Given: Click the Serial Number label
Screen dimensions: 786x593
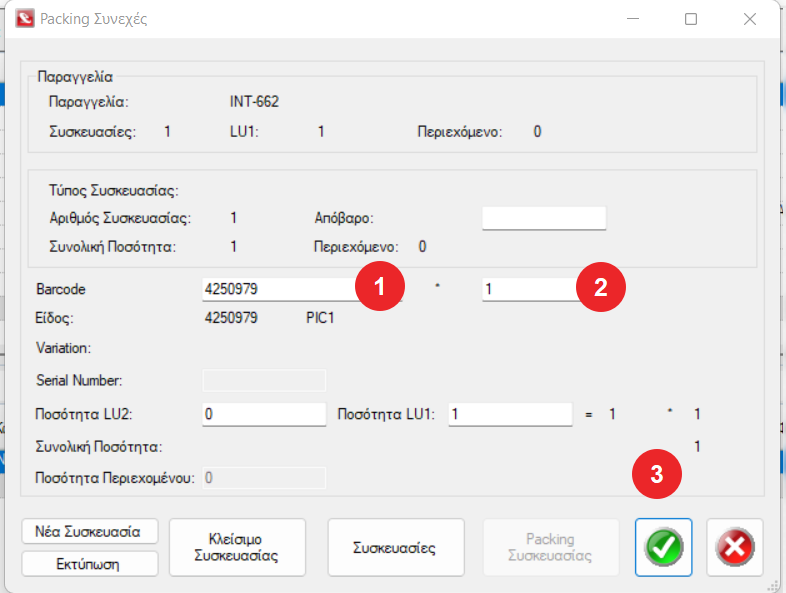Looking at the screenshot, I should pyautogui.click(x=79, y=380).
